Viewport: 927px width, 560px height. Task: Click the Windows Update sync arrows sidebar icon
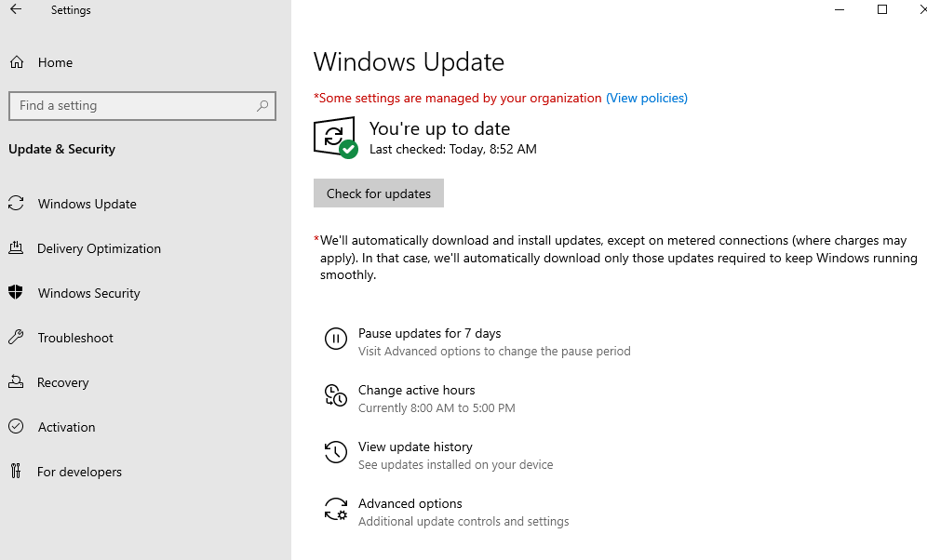click(16, 203)
